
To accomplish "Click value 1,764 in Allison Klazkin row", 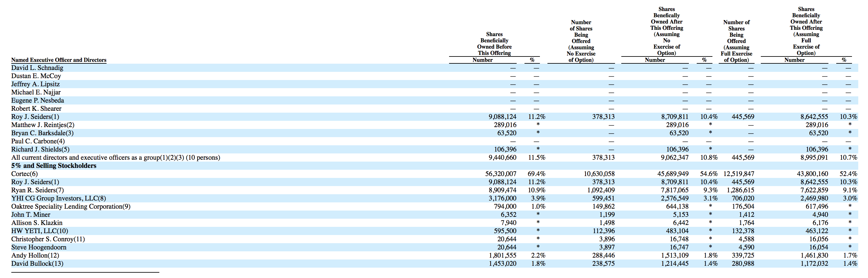I will coord(747,223).
